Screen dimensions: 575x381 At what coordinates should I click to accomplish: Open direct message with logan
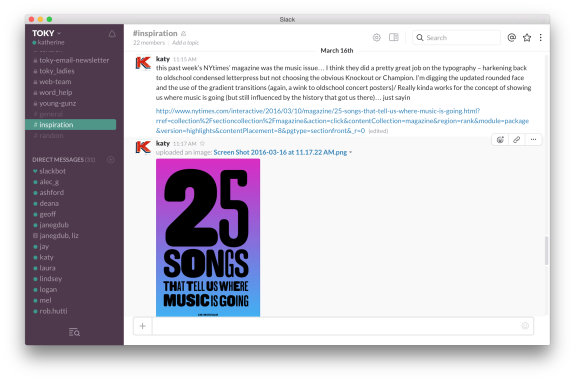click(48, 289)
